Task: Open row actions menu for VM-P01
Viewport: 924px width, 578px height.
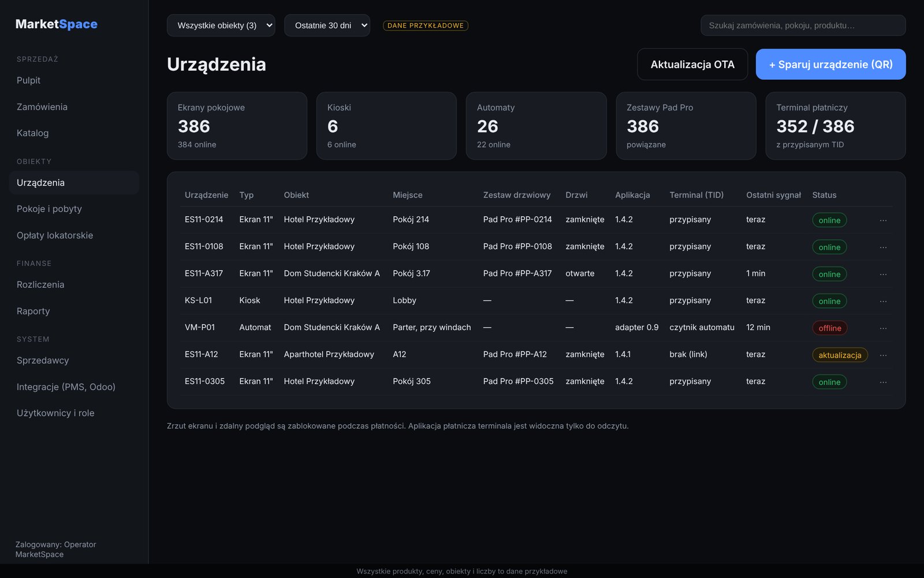Action: [x=883, y=328]
